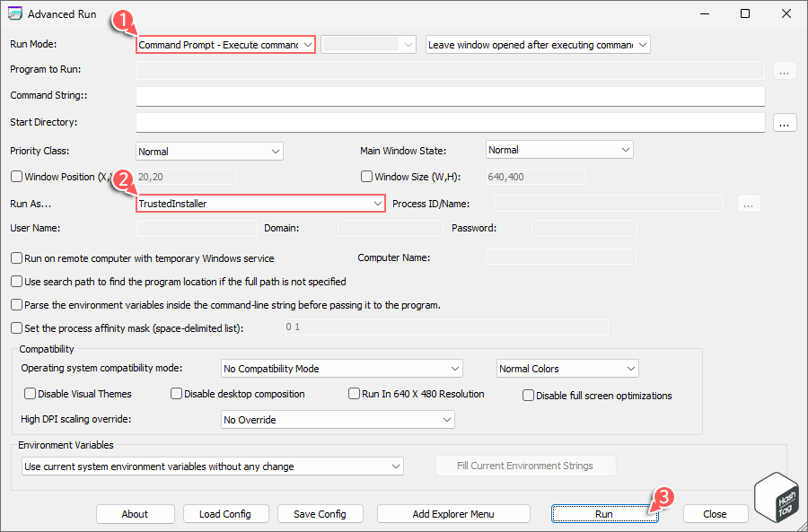Toggle Disable full screen optimizations checkbox
This screenshot has width=808, height=532.
coord(528,396)
